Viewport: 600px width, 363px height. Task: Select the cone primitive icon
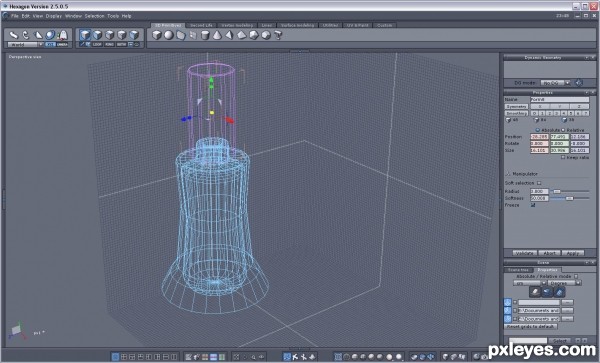coord(217,35)
